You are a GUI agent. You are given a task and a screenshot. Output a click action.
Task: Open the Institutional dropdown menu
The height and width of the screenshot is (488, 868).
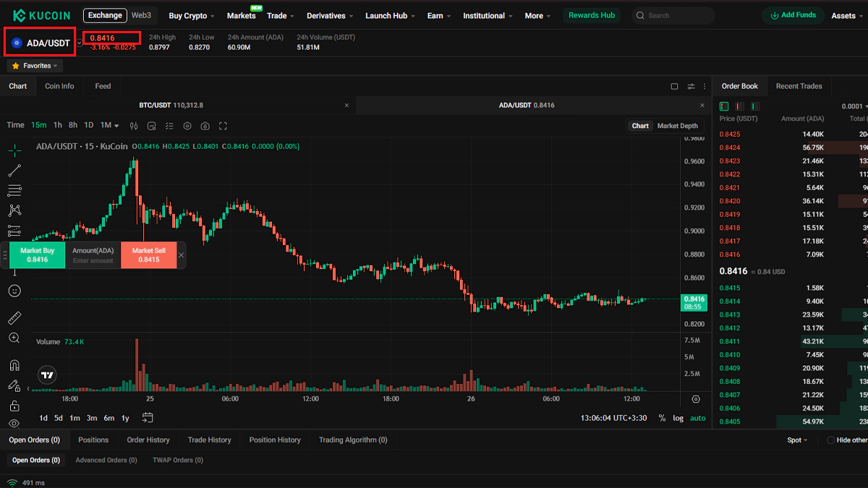(488, 16)
